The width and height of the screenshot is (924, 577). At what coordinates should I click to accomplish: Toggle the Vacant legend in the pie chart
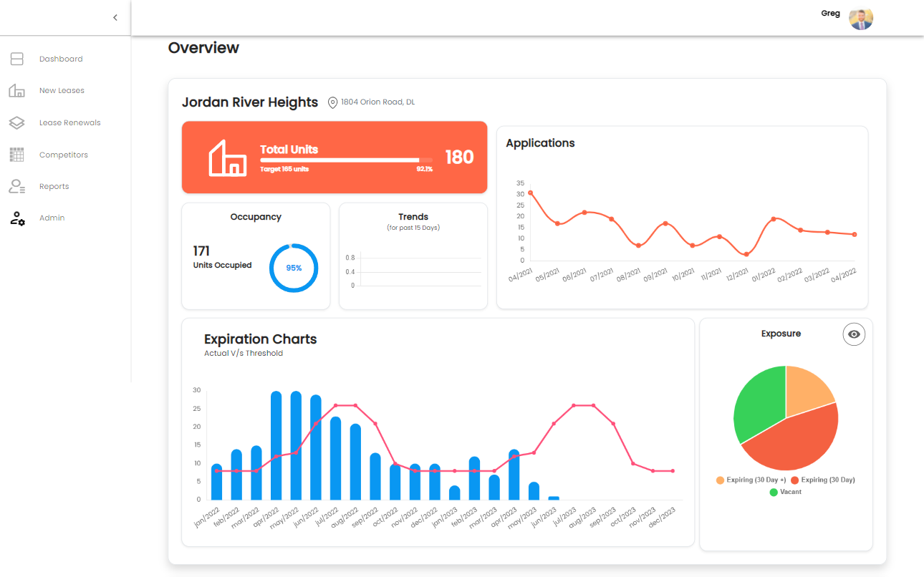785,492
